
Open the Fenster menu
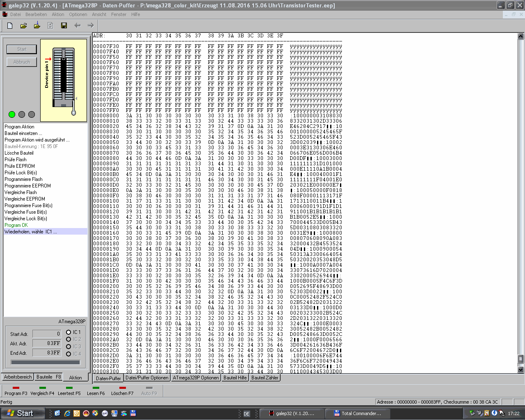(119, 14)
